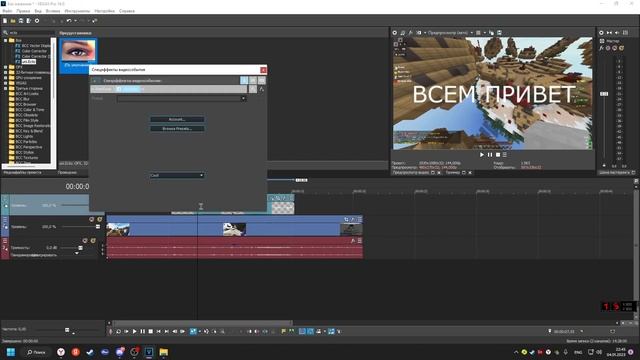Open the edit tool dropdown arrow
The width and height of the screenshot is (640, 360).
[199, 331]
